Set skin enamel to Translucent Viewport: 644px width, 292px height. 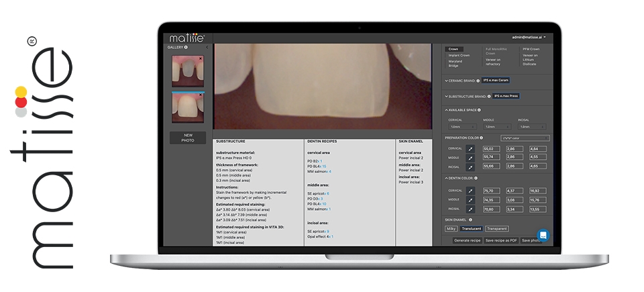471,229
